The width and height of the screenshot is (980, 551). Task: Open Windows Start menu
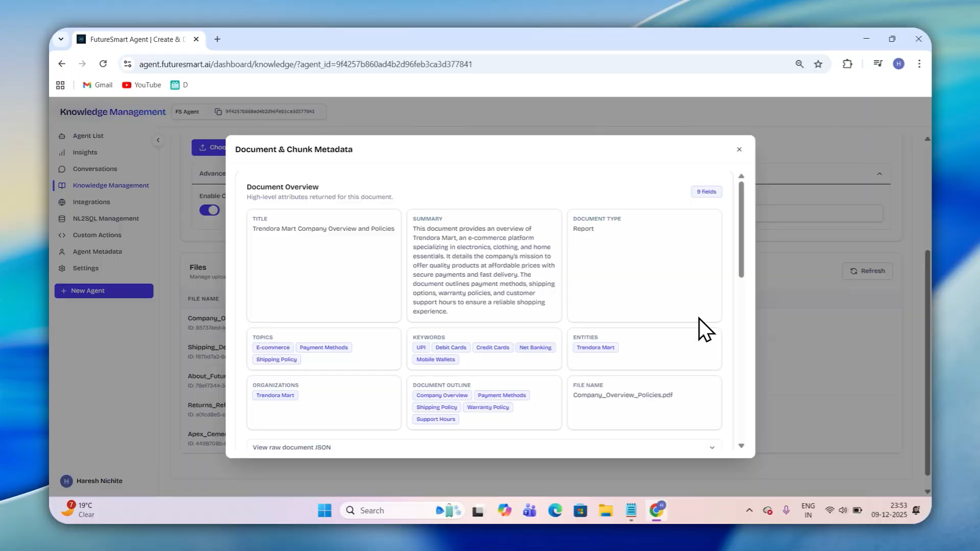[x=324, y=510]
